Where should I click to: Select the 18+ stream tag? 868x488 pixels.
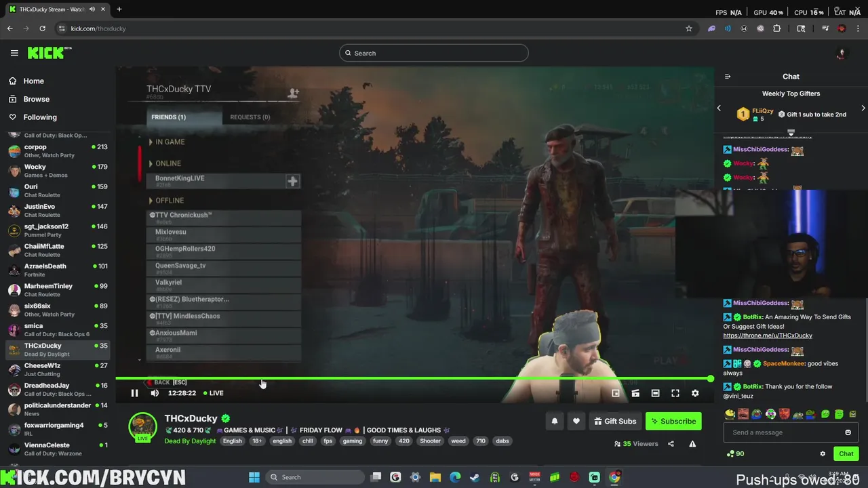click(x=257, y=441)
